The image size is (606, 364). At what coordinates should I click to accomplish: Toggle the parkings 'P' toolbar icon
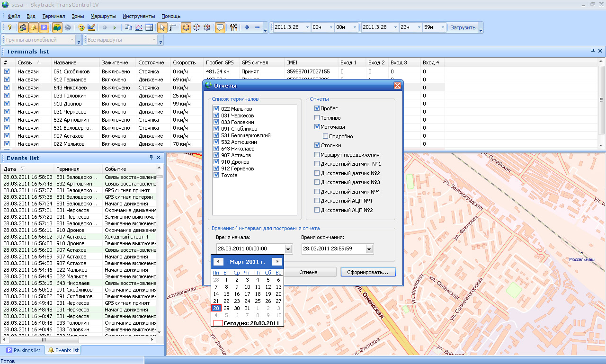tap(44, 27)
